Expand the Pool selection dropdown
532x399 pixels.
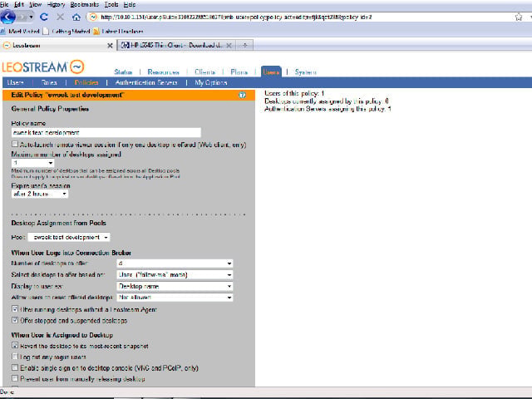pyautogui.click(x=69, y=237)
